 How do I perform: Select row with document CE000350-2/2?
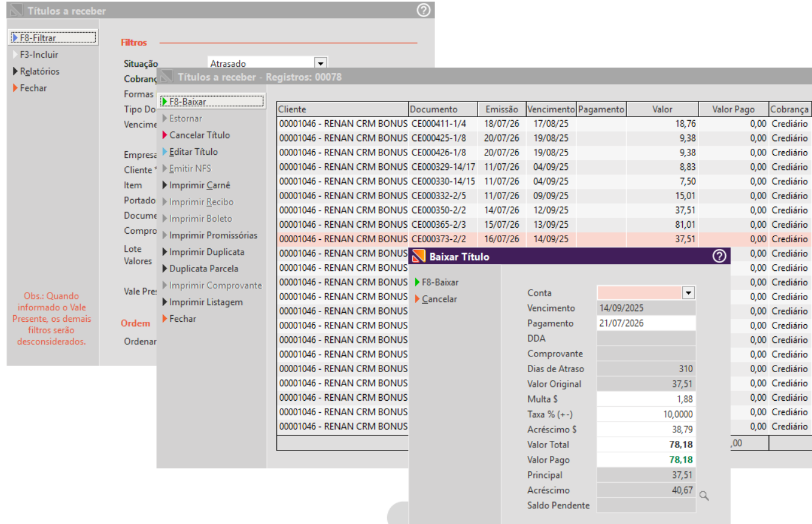pos(544,210)
